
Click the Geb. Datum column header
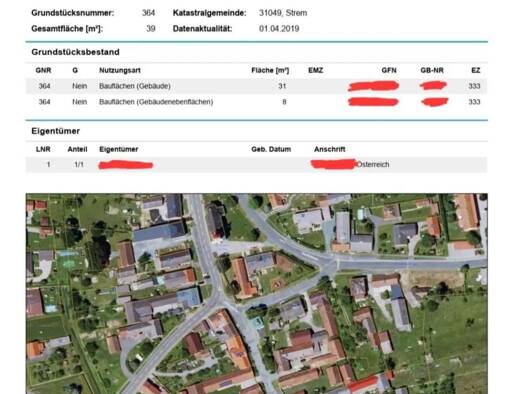point(271,149)
